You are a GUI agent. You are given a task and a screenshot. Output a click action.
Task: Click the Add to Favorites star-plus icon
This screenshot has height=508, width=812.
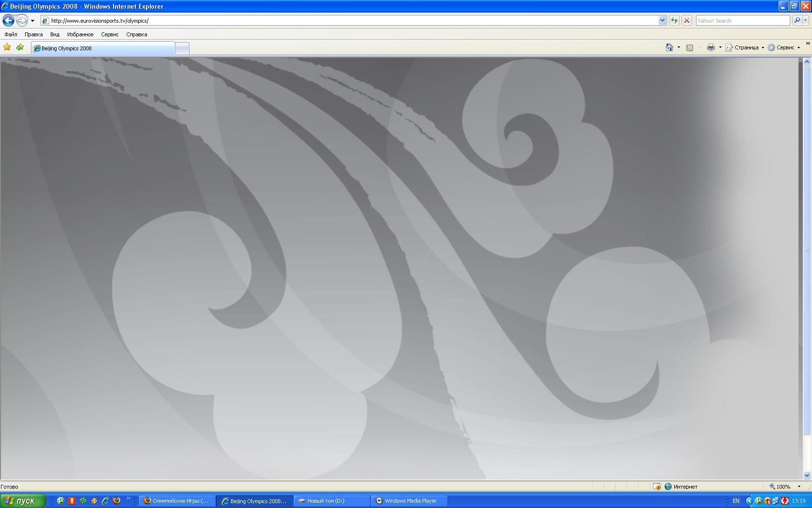20,47
